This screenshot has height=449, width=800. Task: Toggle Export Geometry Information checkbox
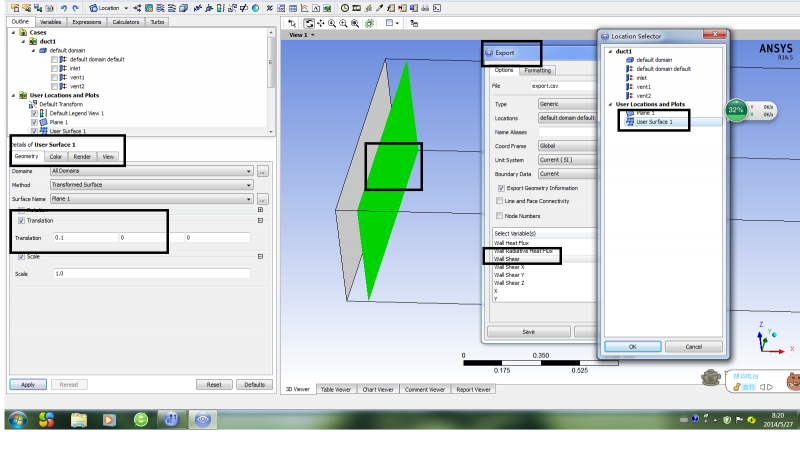coord(501,188)
